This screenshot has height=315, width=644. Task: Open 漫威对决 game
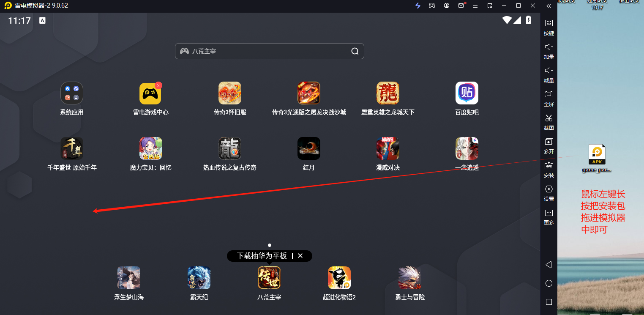(x=388, y=148)
